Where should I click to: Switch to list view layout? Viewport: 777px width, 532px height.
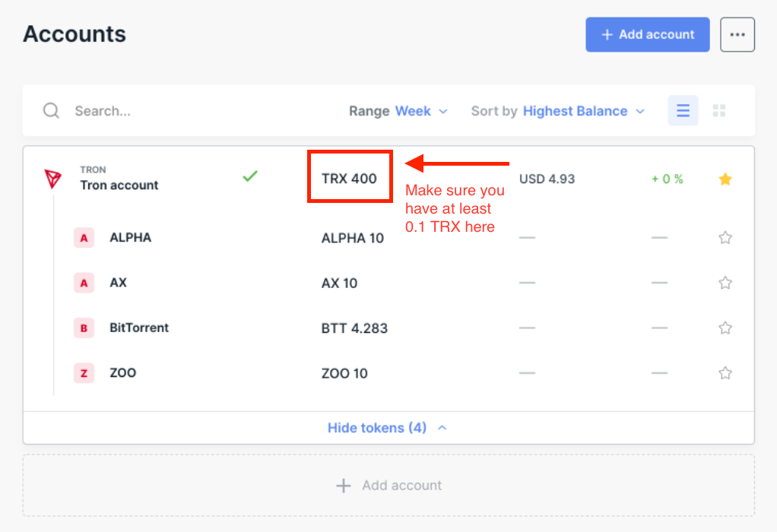[x=683, y=111]
